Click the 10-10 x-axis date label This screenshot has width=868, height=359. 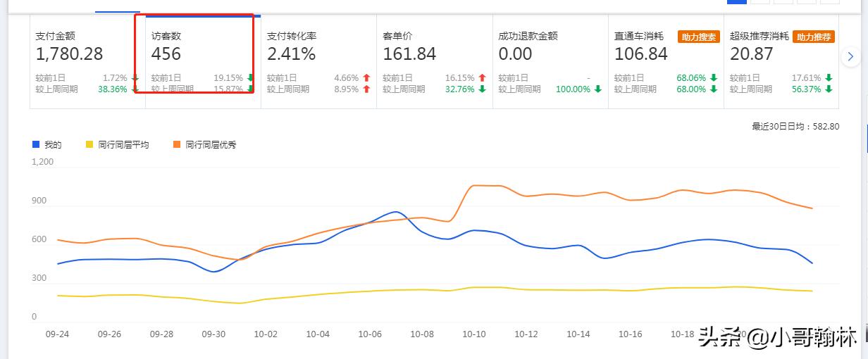pyautogui.click(x=474, y=334)
